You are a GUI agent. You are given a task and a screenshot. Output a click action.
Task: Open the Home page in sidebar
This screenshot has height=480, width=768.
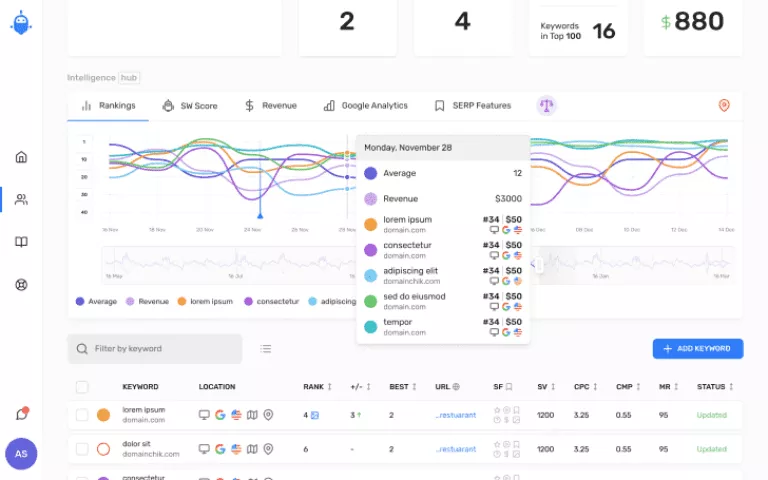pyautogui.click(x=21, y=157)
